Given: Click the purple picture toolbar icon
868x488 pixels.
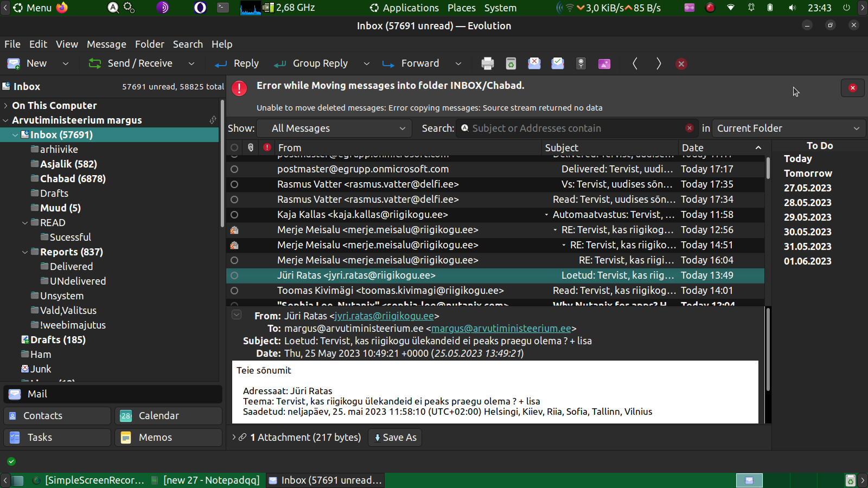Looking at the screenshot, I should click(x=604, y=63).
